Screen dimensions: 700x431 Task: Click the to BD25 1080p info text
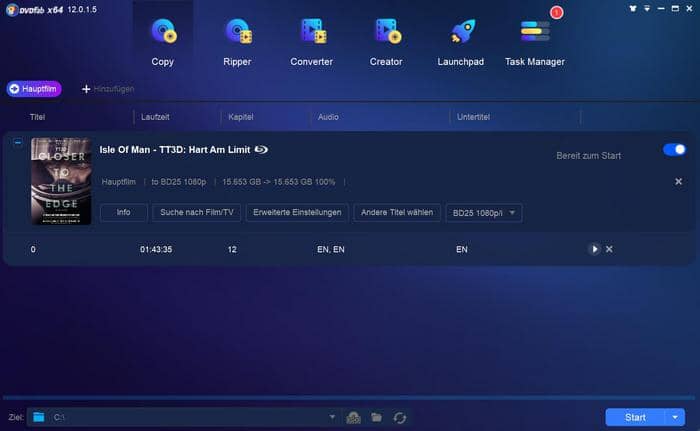pyautogui.click(x=179, y=182)
